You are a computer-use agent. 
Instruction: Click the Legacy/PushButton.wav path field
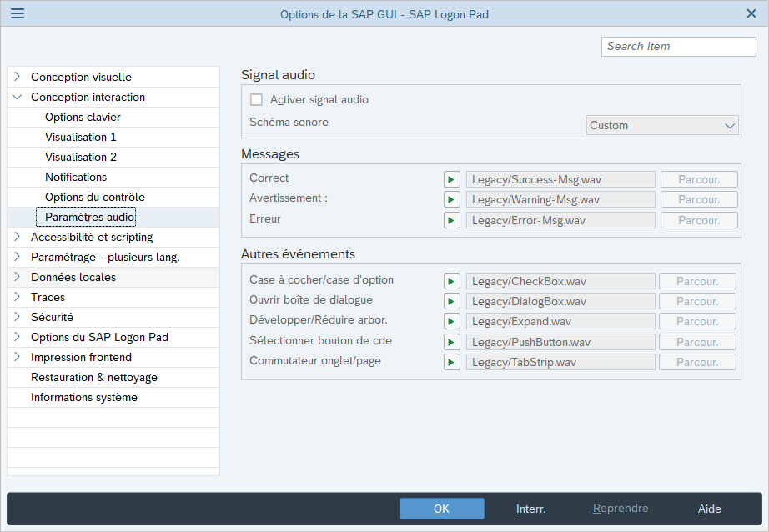(560, 342)
